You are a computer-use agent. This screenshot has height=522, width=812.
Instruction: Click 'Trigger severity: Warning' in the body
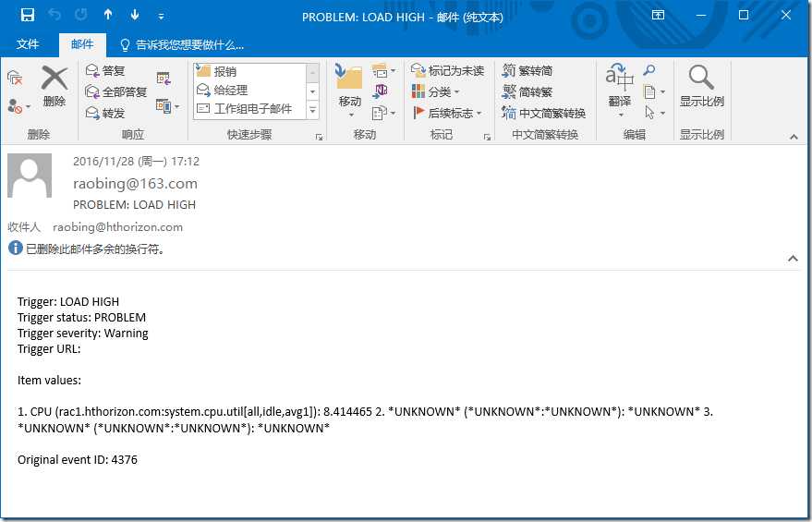click(x=83, y=334)
